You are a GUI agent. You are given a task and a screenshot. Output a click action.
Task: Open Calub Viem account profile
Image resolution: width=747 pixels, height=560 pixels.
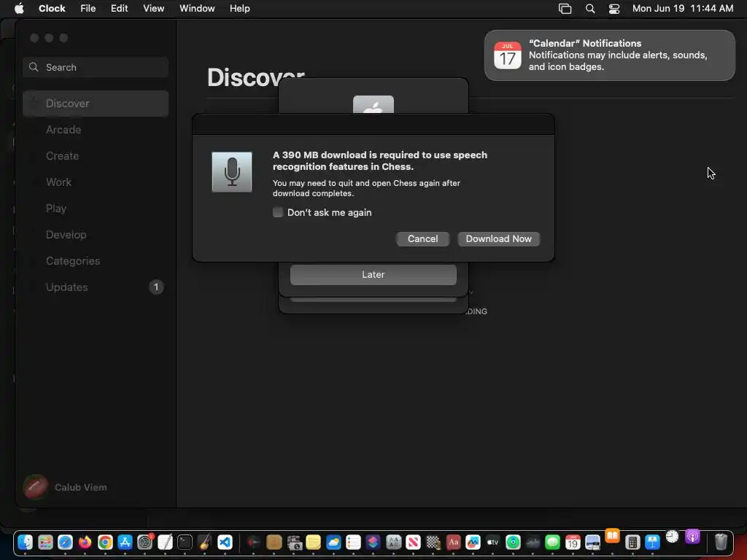(65, 487)
